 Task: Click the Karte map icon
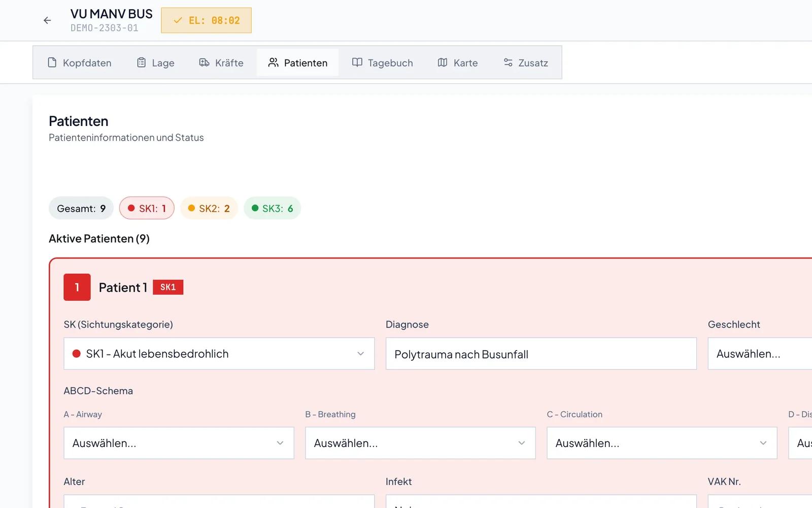pos(443,62)
